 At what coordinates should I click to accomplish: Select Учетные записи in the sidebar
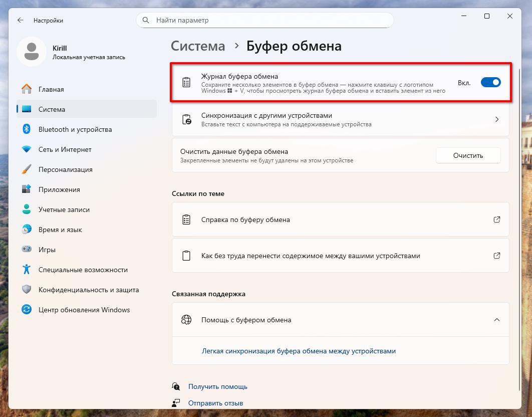[64, 210]
